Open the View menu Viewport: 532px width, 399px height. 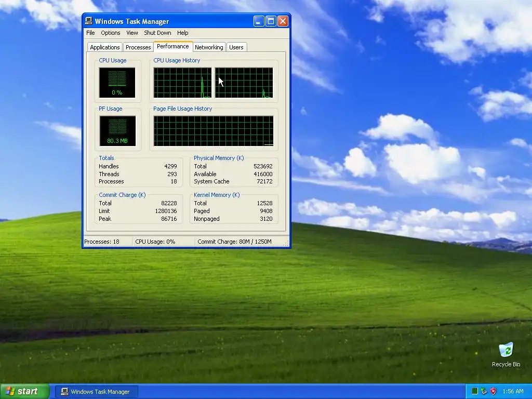tap(132, 33)
